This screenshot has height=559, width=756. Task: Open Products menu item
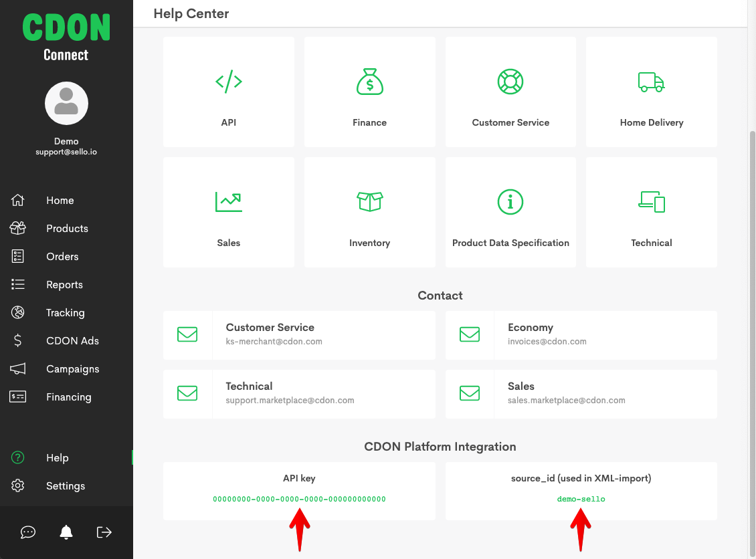tap(67, 229)
